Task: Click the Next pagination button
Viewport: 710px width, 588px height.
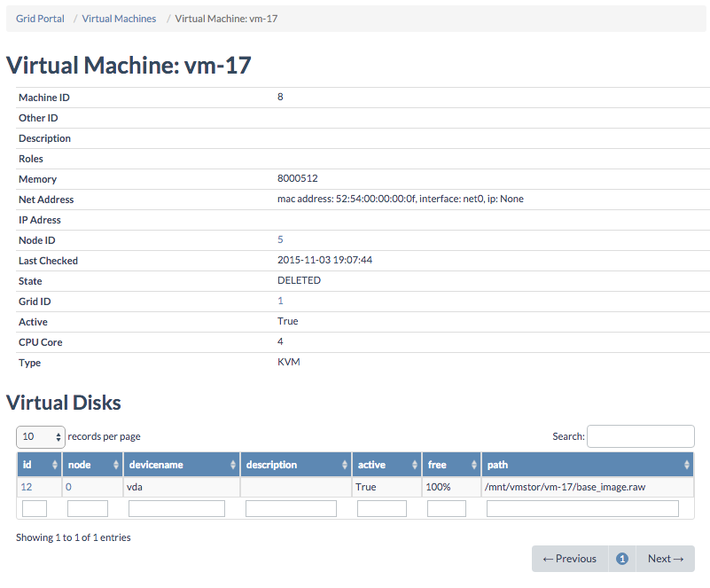Action: (x=665, y=559)
